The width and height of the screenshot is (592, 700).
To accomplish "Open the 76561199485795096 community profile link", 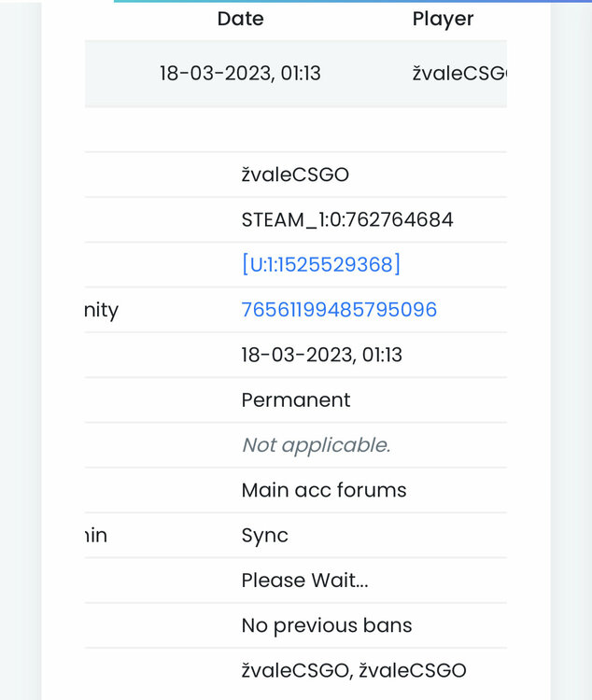I will pyautogui.click(x=339, y=310).
